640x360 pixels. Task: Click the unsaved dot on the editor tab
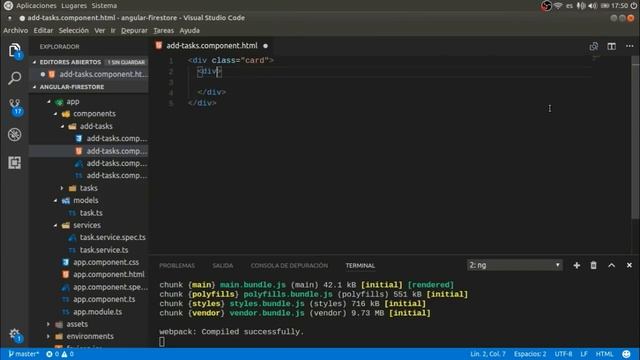tap(266, 46)
